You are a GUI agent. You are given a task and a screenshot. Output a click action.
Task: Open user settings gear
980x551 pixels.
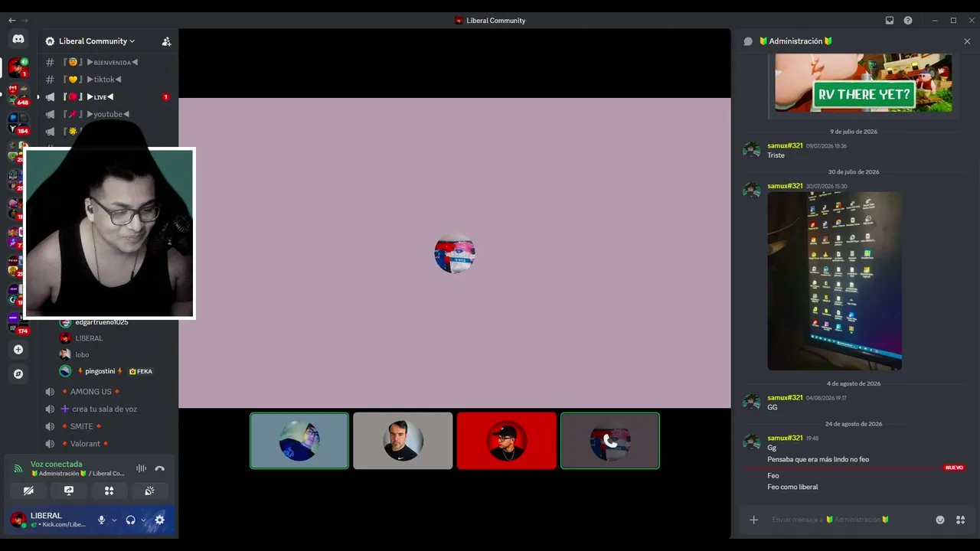pyautogui.click(x=159, y=520)
